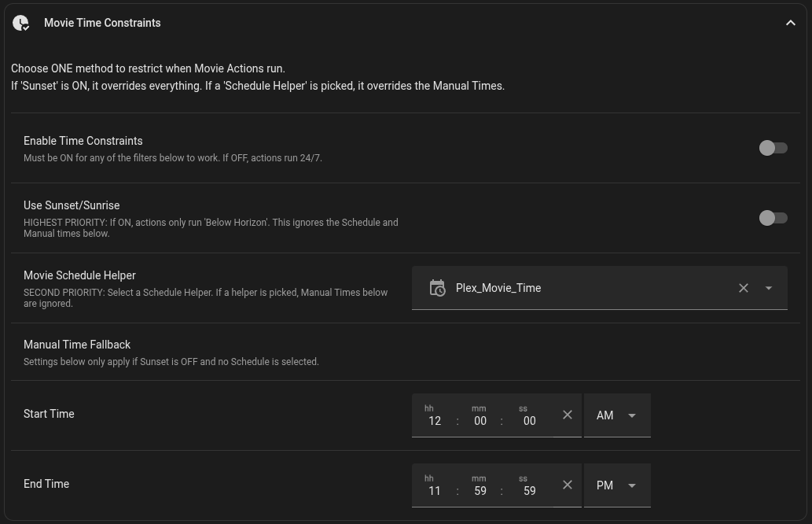
Task: Click the calendar-clock icon next to Plex_Movie_Time
Action: click(437, 288)
